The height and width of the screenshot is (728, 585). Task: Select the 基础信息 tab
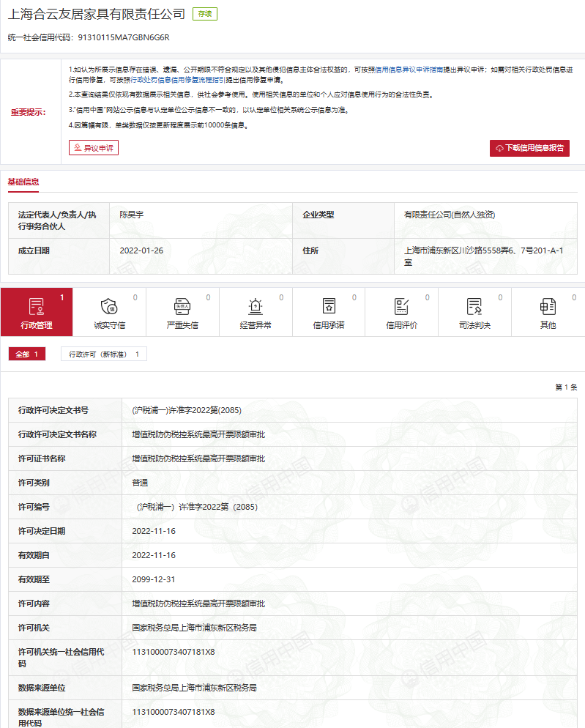click(x=23, y=182)
